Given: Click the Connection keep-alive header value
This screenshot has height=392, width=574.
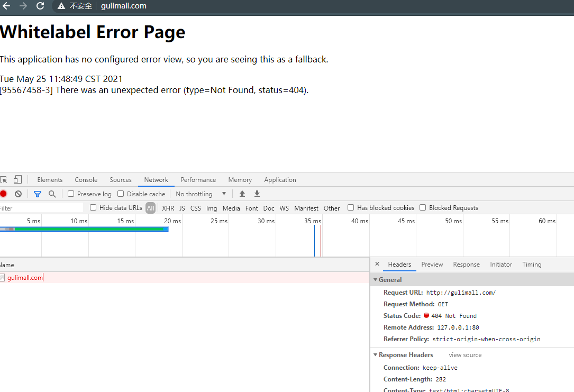Looking at the screenshot, I should (x=440, y=368).
